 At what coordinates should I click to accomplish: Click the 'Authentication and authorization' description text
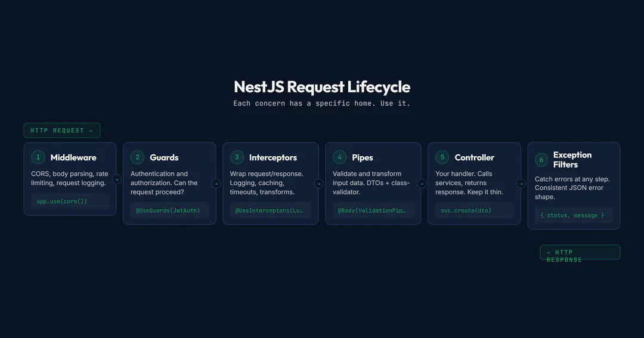tap(164, 183)
